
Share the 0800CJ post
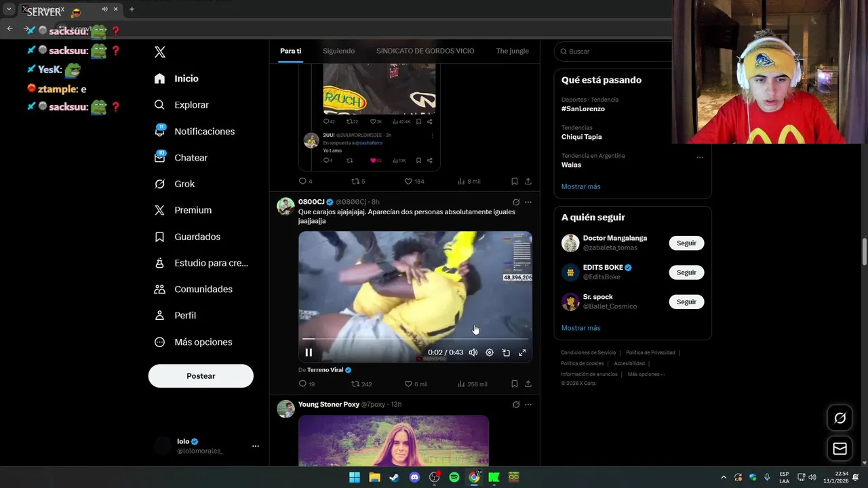(528, 384)
